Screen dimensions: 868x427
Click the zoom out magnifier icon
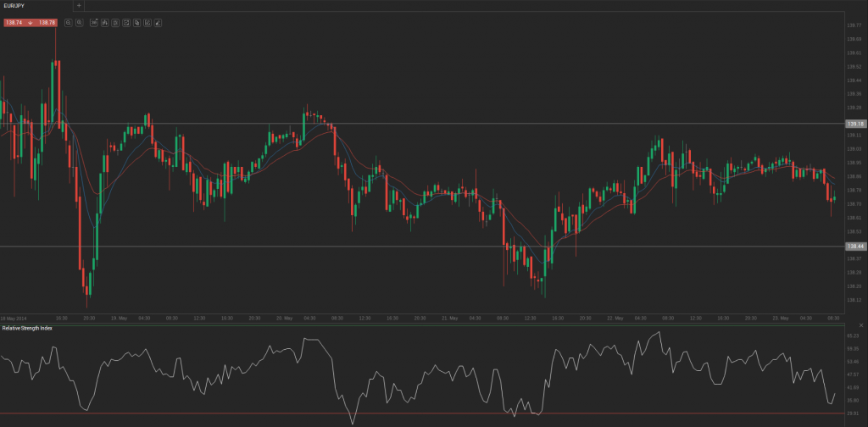point(68,23)
